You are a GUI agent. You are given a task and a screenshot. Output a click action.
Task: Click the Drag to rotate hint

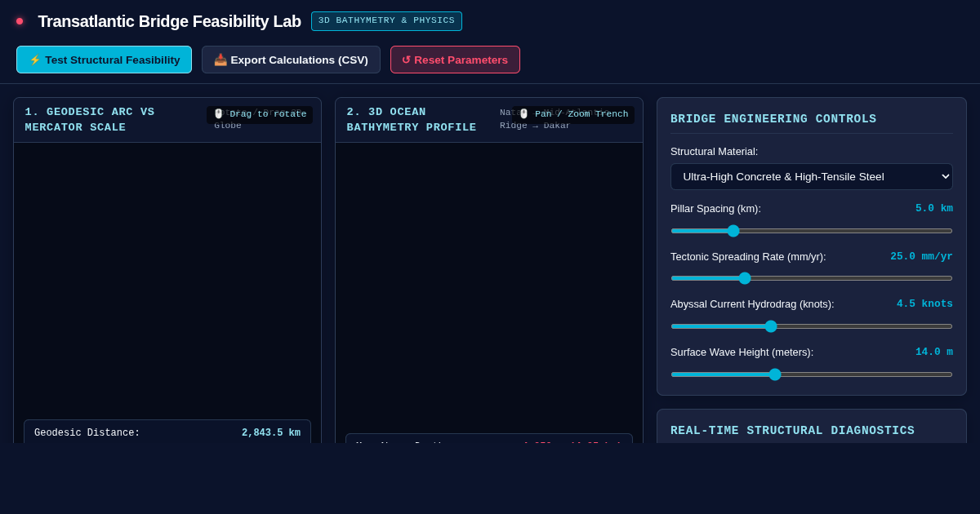coord(260,115)
